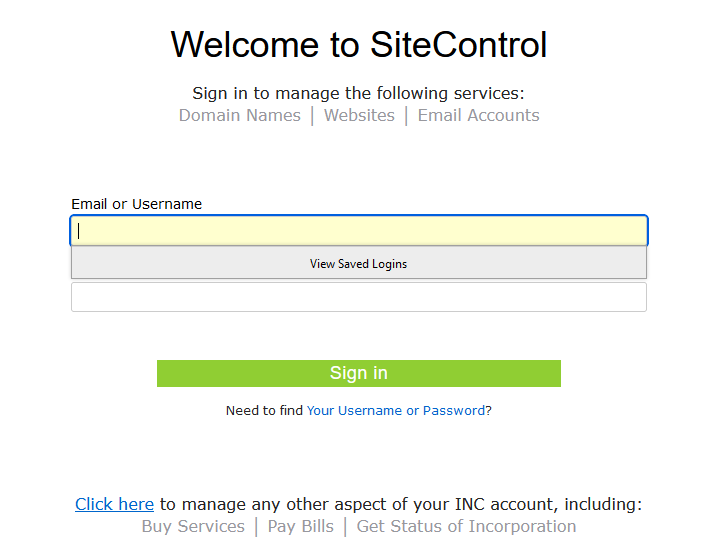Open the Your Username or Password link
The width and height of the screenshot is (706, 549).
(396, 410)
